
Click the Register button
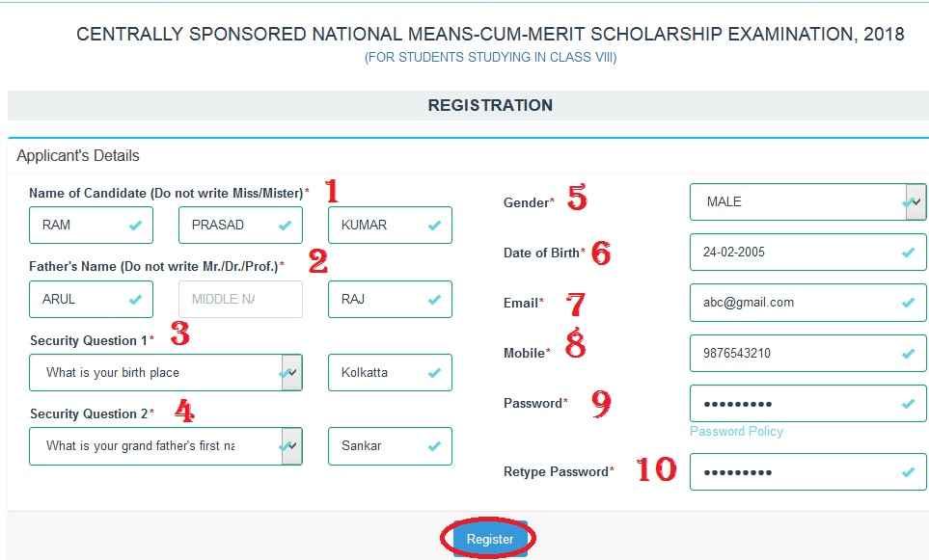(x=490, y=539)
